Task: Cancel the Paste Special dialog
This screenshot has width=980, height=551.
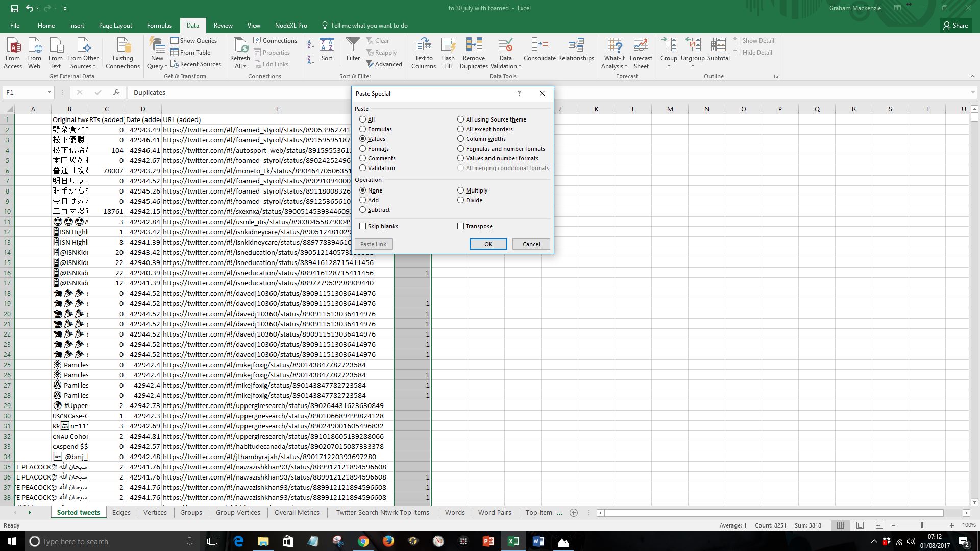Action: [x=531, y=244]
